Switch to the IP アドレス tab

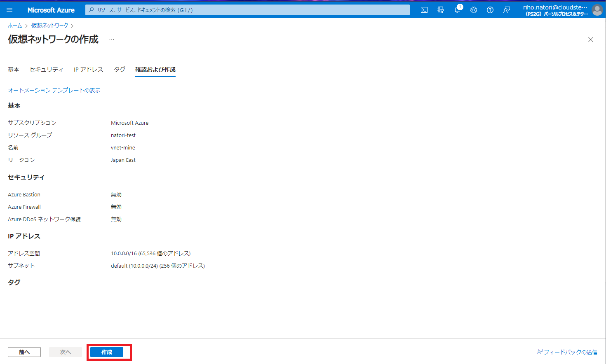click(89, 70)
